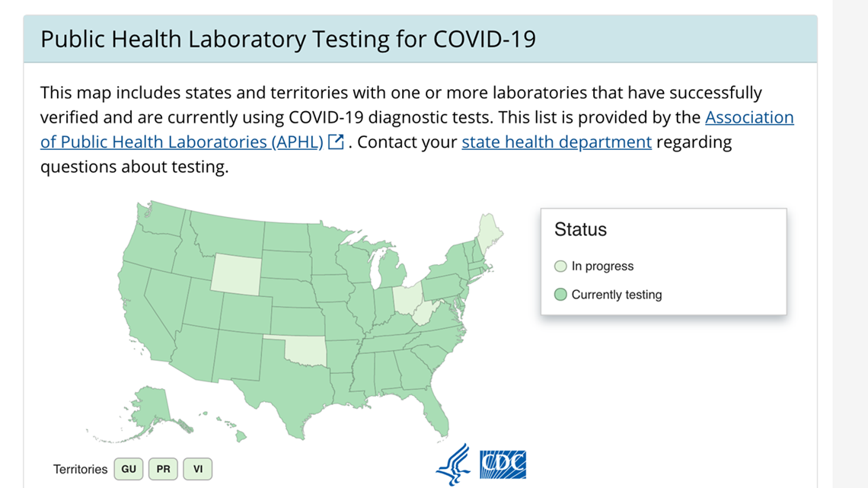The width and height of the screenshot is (868, 488).
Task: Click Ohio on the map
Action: pos(409,299)
